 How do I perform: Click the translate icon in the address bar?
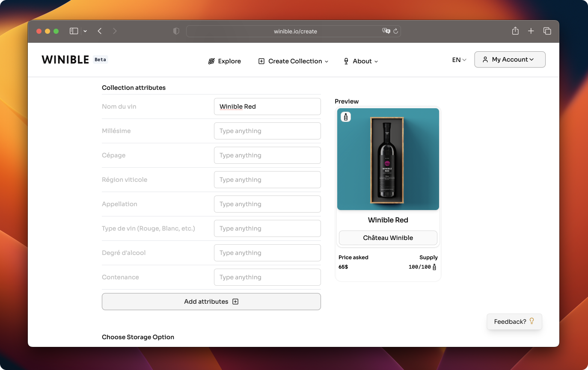(386, 31)
